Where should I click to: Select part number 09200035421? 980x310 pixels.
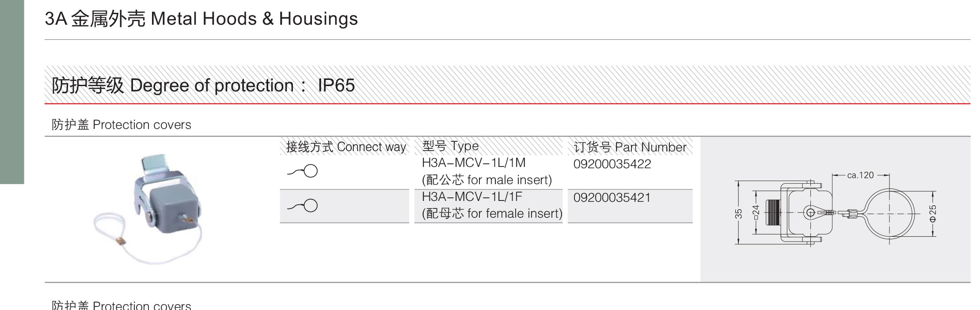tap(612, 197)
